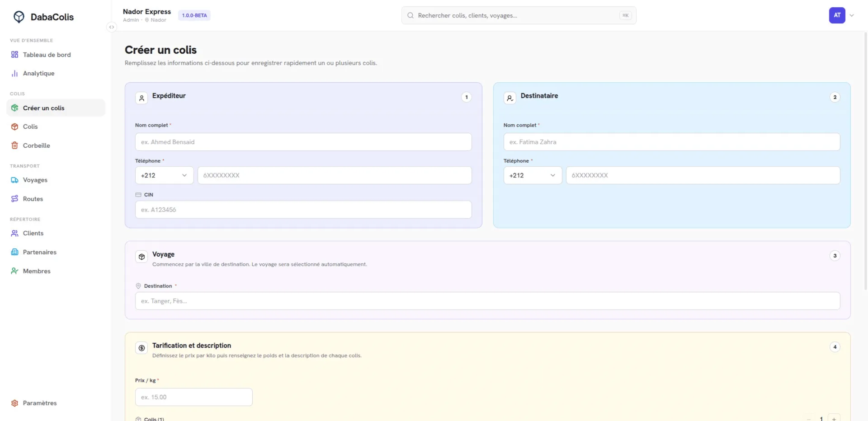Image resolution: width=868 pixels, height=421 pixels.
Task: Click the 1.0.0-BETA version badge
Action: 194,15
